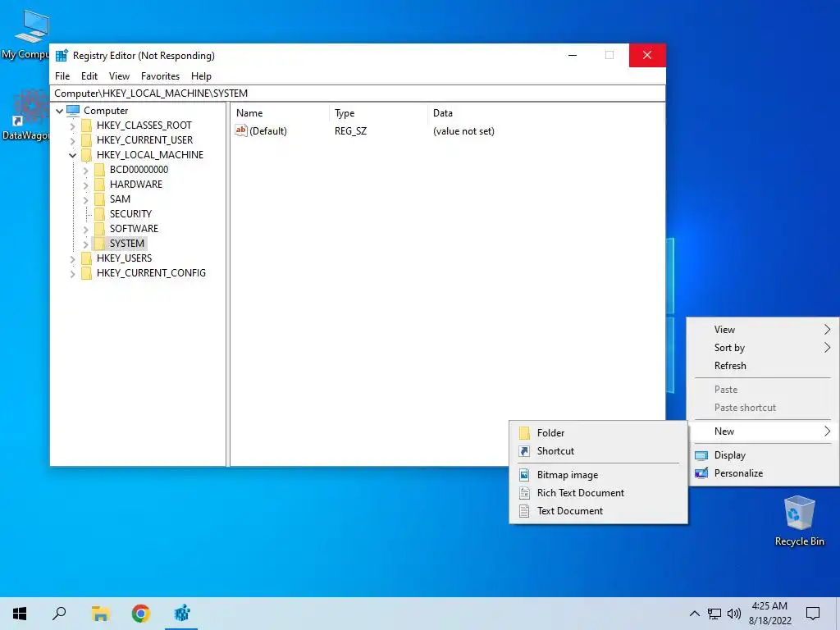Open the My Computer desktop icon
Screen dimensions: 840x630
point(31,27)
